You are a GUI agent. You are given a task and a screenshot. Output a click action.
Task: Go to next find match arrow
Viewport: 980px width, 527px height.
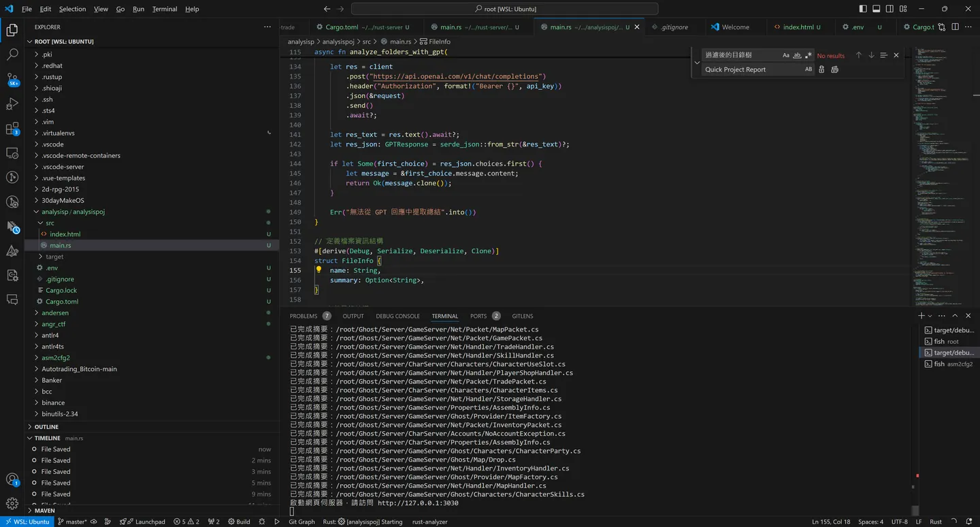point(871,55)
